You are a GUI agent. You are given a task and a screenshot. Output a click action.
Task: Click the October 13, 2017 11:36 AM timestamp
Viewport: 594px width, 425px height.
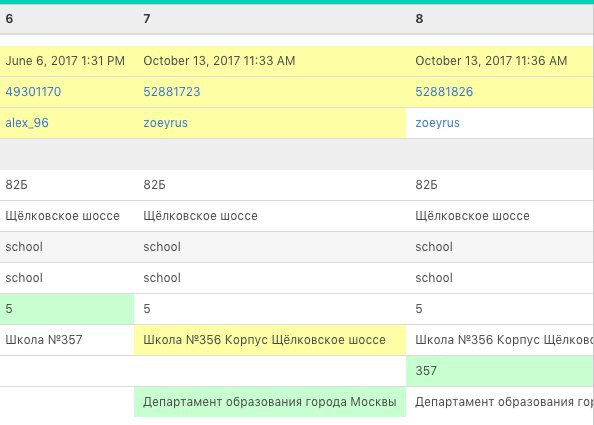[491, 61]
